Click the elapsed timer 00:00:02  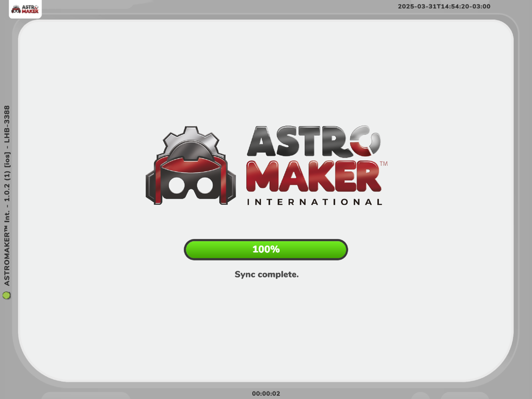coord(266,394)
